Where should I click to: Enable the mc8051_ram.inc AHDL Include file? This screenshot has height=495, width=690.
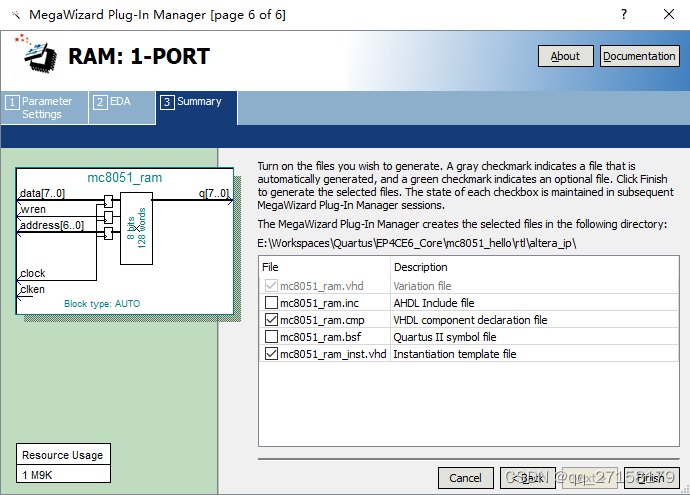[271, 303]
